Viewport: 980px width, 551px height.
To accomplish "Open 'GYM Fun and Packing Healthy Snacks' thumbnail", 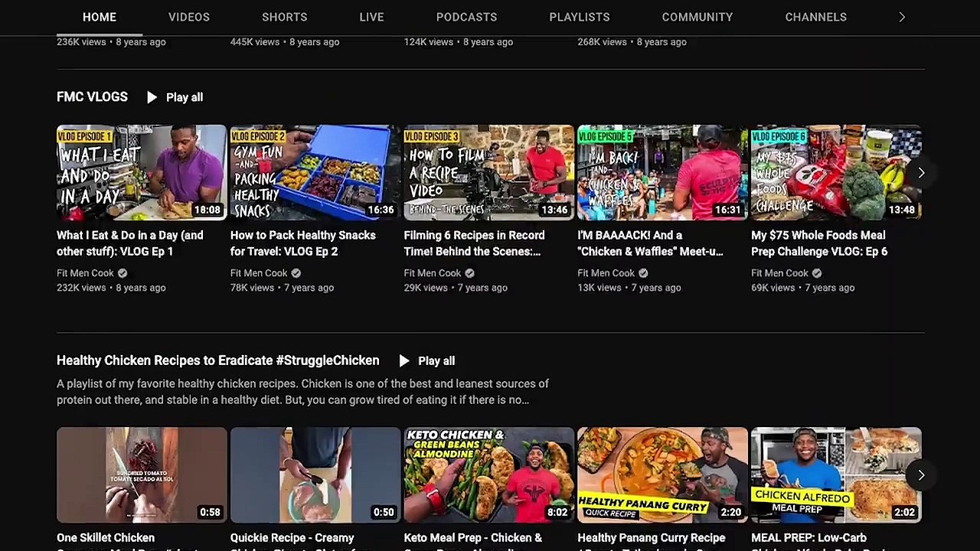I will tap(315, 173).
